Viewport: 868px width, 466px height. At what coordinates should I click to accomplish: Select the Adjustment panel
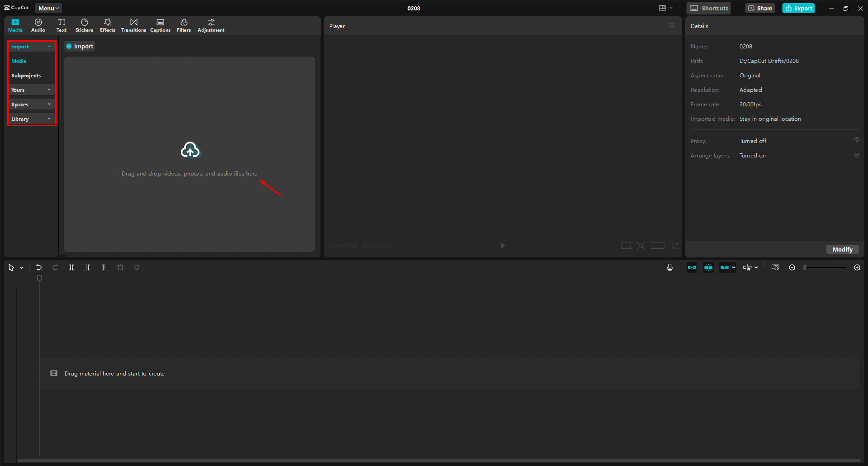pyautogui.click(x=211, y=25)
